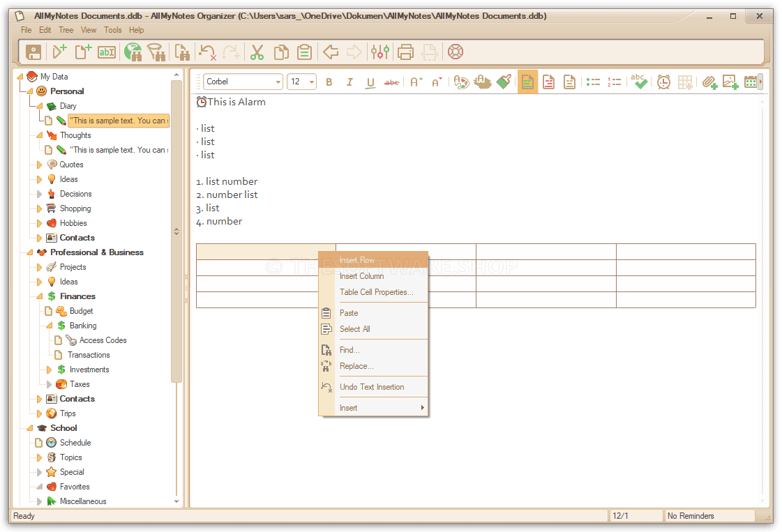Click the alarm icon beside 'This is Alarm' text
This screenshot has height=532, width=782.
click(201, 102)
